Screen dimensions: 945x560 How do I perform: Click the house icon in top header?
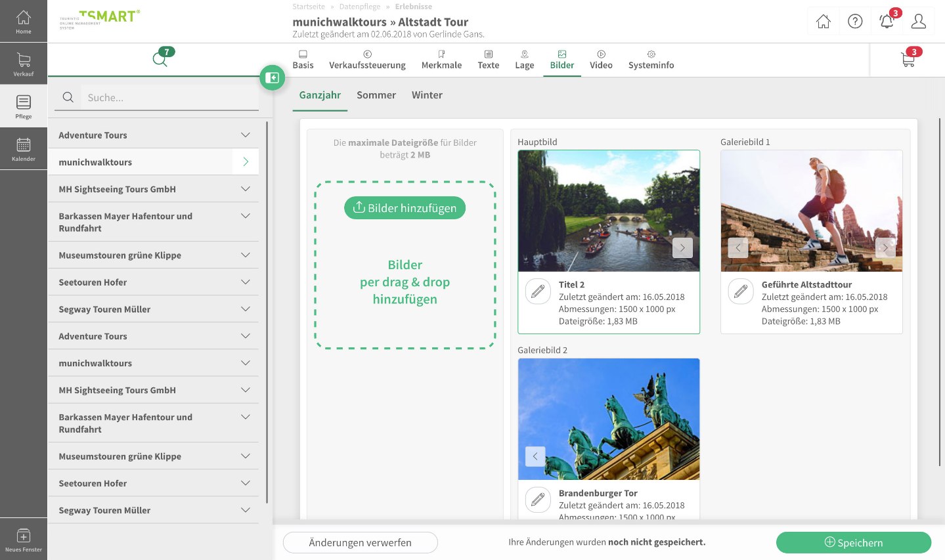[823, 22]
